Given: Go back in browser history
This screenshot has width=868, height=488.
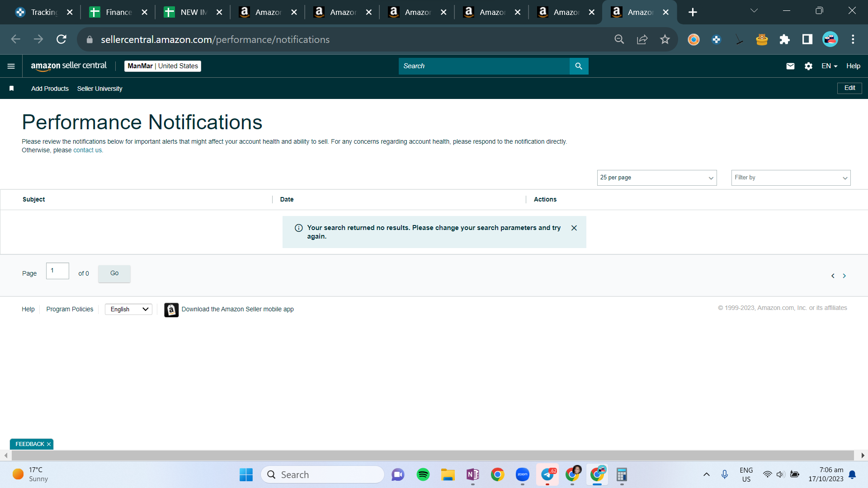Looking at the screenshot, I should tap(16, 39).
